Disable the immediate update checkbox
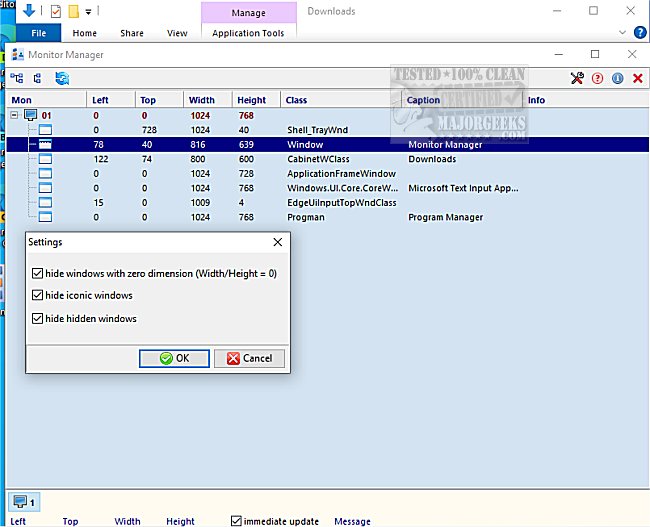The height and width of the screenshot is (527, 650). (x=236, y=521)
